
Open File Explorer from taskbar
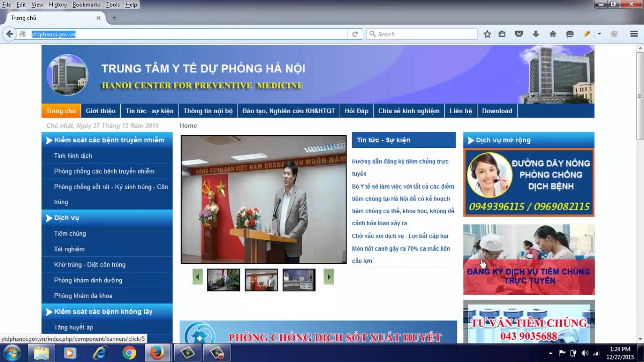point(41,353)
